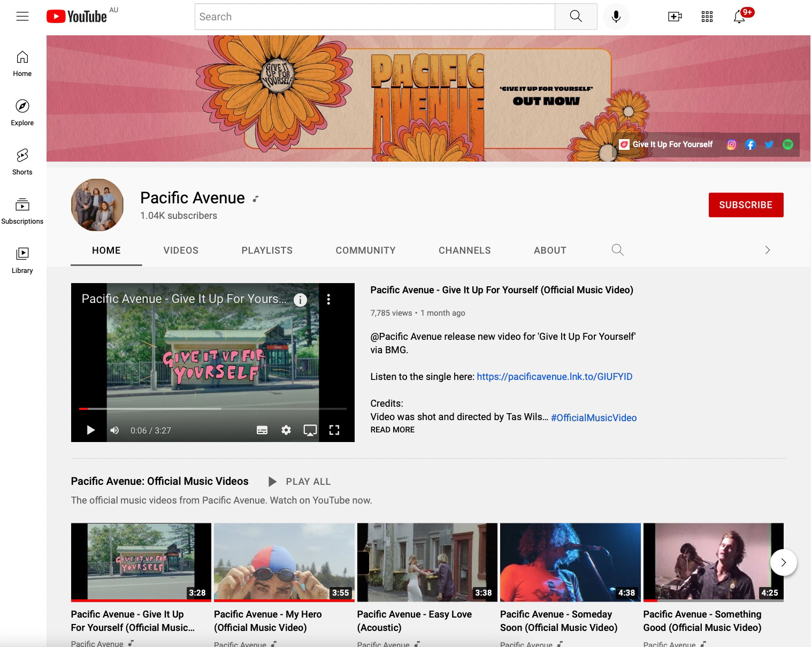This screenshot has width=812, height=647.
Task: Seek on the video progress bar
Action: pos(213,409)
